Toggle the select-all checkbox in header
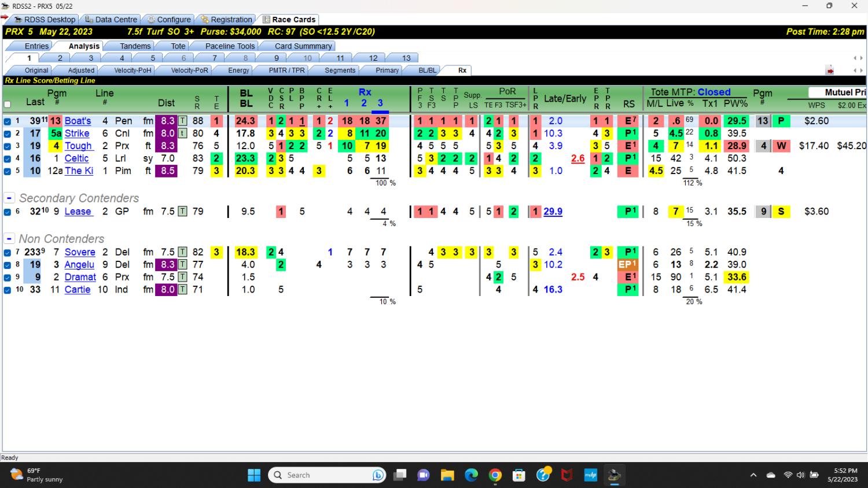Viewport: 868px width, 488px height. 8,105
